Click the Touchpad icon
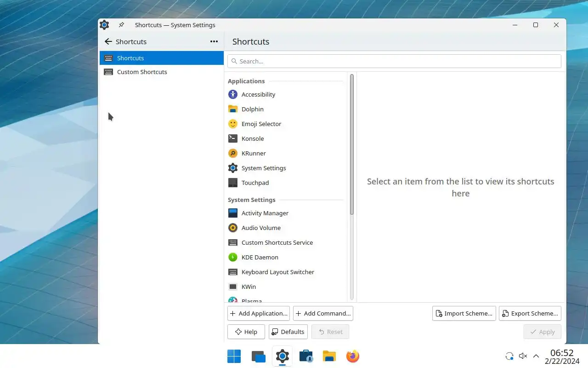The width and height of the screenshot is (588, 368). 233,183
